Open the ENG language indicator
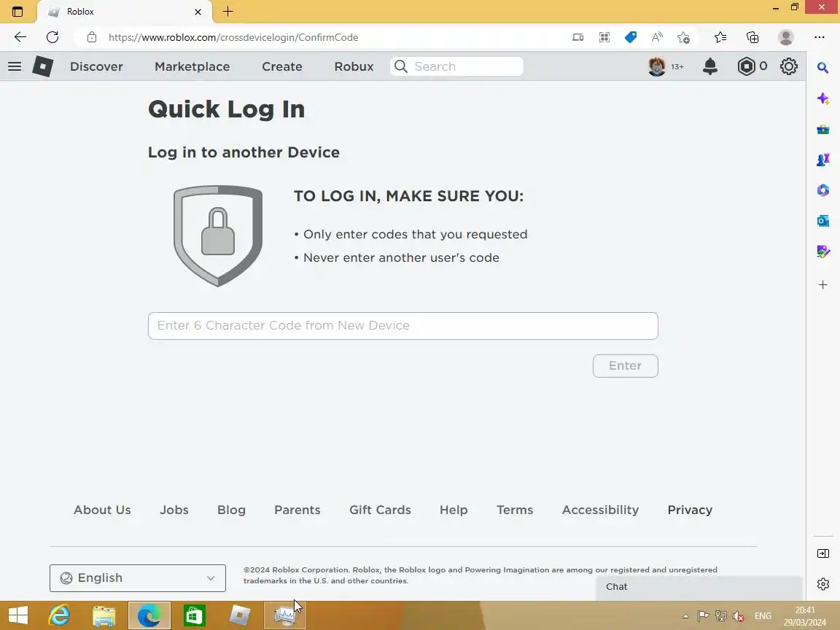840x630 pixels. pyautogui.click(x=763, y=616)
